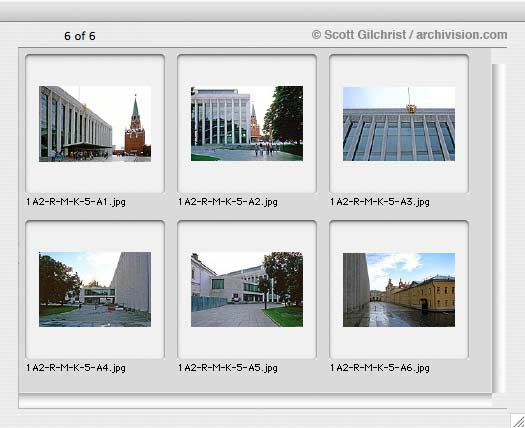Click the filename label 1A2-R-M-K-5-A3.jpg

tap(380, 202)
